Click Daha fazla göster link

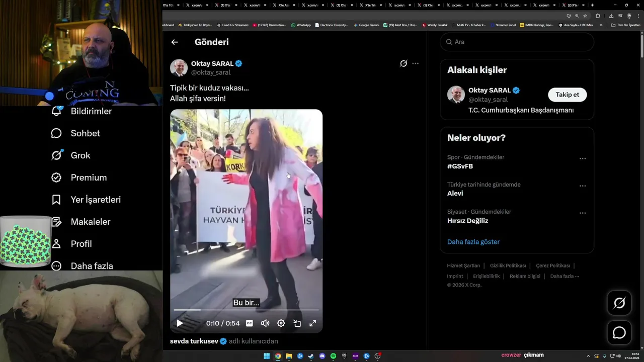click(473, 242)
